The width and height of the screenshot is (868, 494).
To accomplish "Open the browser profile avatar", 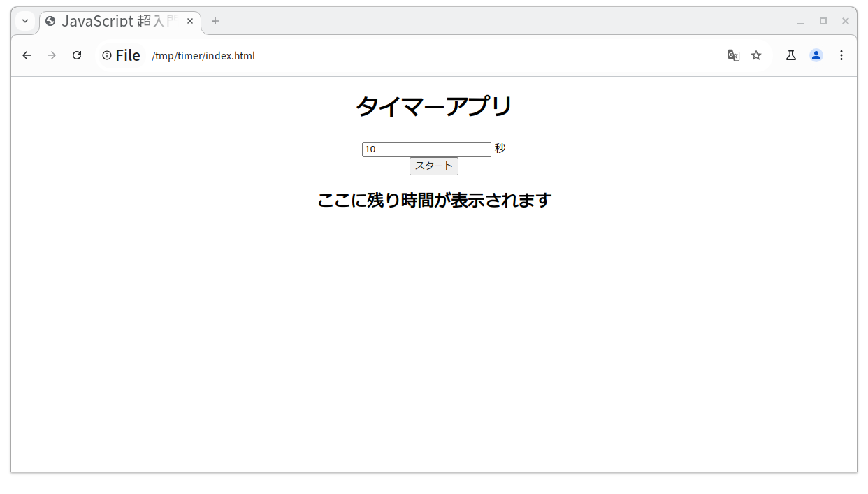I will click(816, 55).
